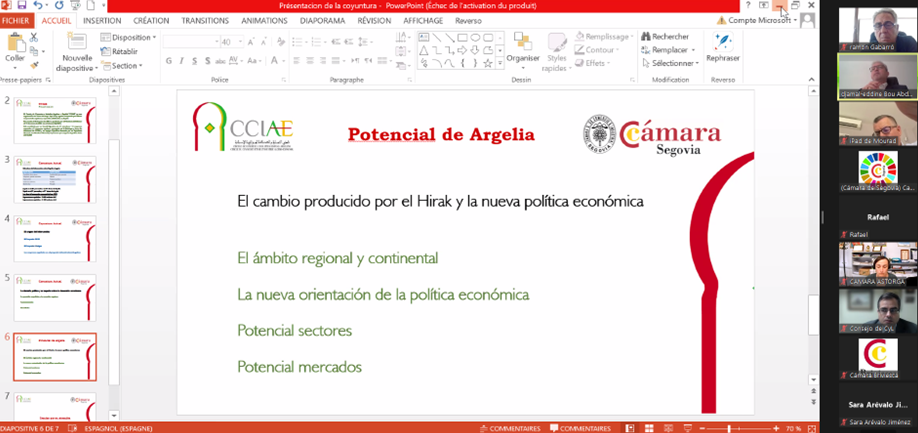This screenshot has width=918, height=433.
Task: Select the oval shape in shapes gallery
Action: [475, 37]
